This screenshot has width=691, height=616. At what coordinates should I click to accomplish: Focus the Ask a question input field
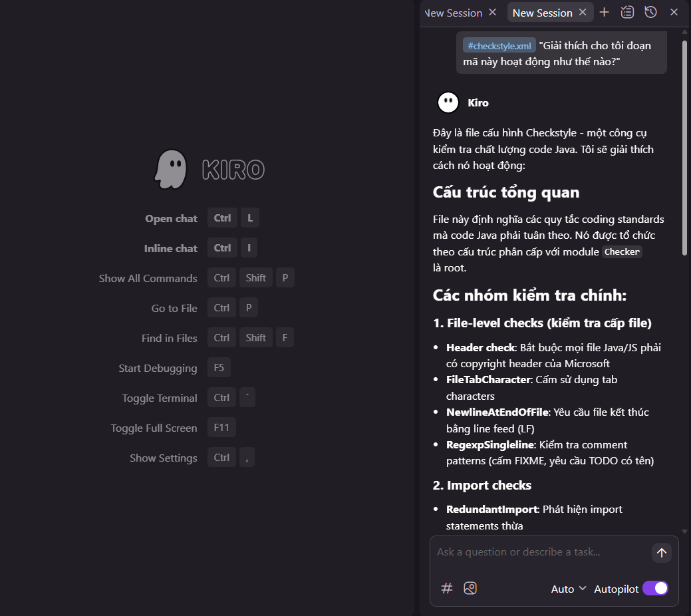[x=539, y=552]
